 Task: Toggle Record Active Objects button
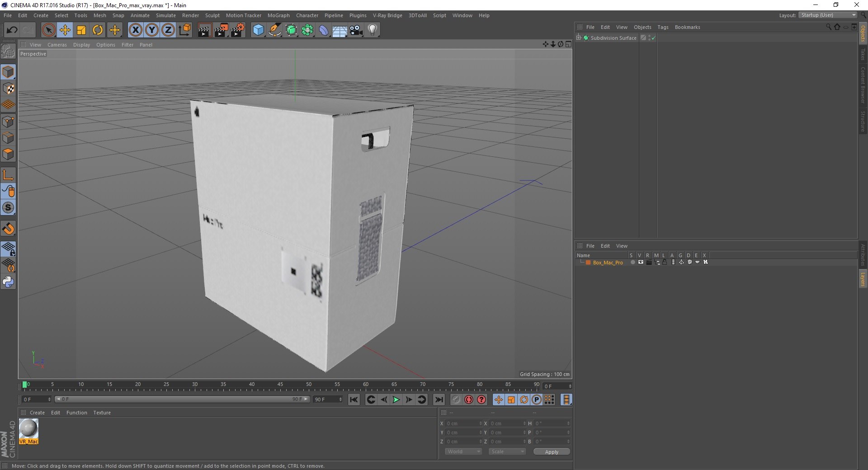(456, 399)
